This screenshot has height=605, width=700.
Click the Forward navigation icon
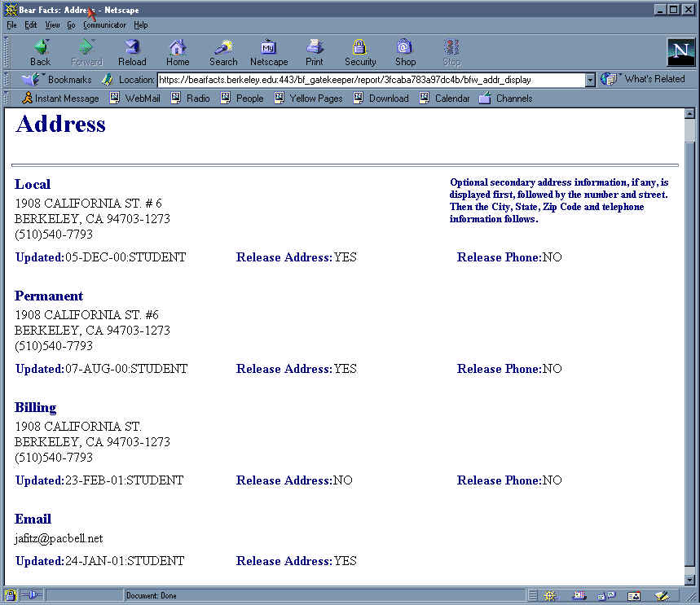click(x=86, y=53)
